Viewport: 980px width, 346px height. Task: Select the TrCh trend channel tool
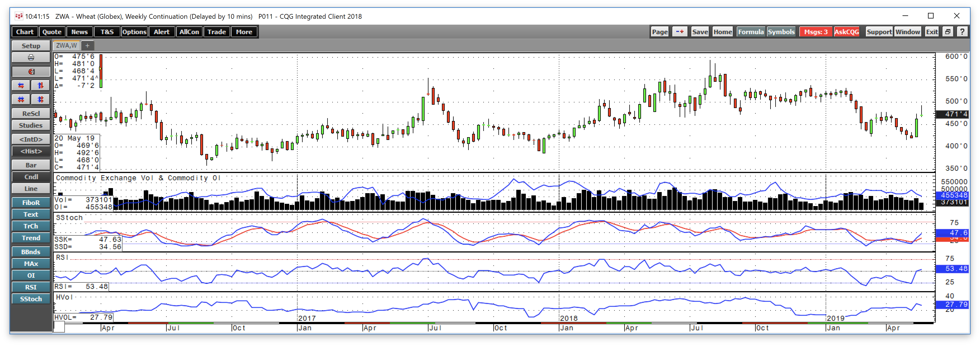[x=31, y=226]
